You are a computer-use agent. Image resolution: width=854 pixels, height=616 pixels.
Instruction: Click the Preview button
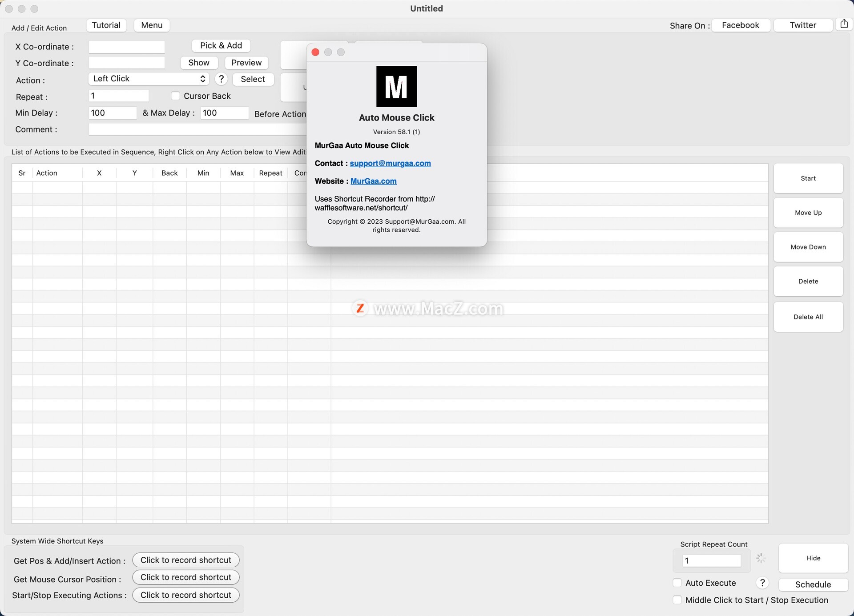(x=246, y=63)
